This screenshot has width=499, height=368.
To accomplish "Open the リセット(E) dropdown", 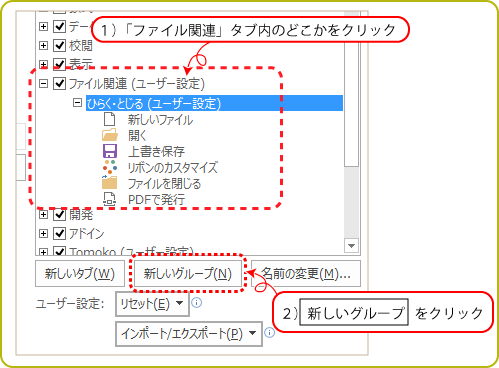I will pos(152,304).
